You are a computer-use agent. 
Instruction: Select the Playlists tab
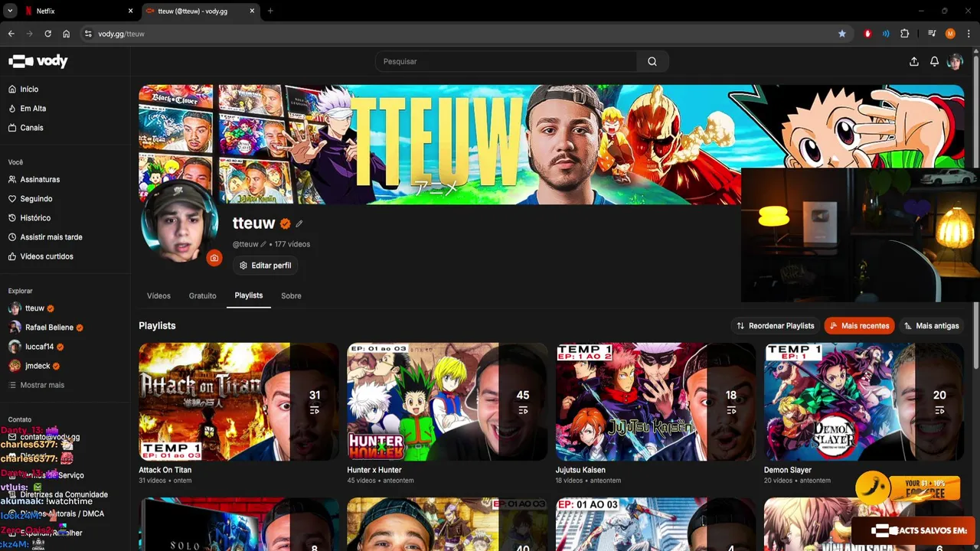(x=249, y=295)
